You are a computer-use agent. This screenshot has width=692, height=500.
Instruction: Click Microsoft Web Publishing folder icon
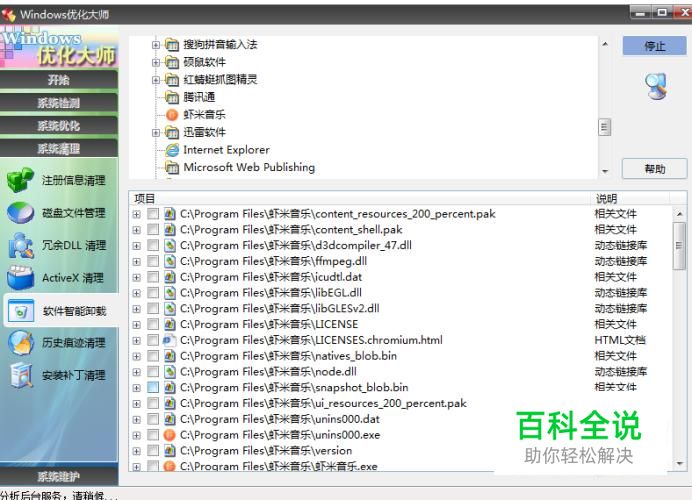click(x=172, y=167)
